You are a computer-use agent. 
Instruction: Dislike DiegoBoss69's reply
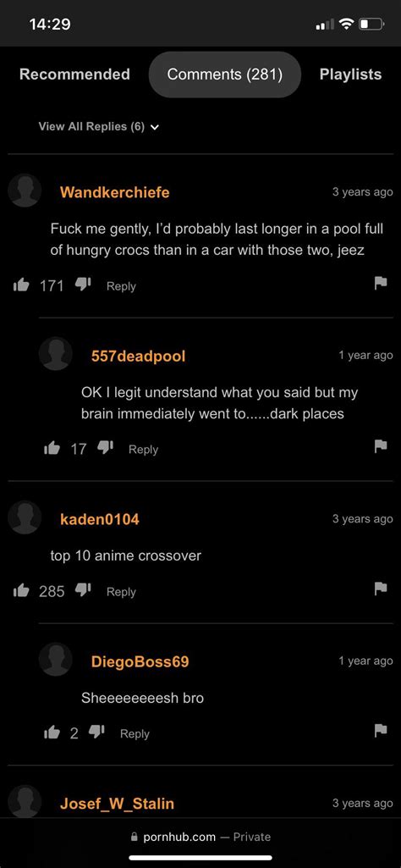coord(96,733)
